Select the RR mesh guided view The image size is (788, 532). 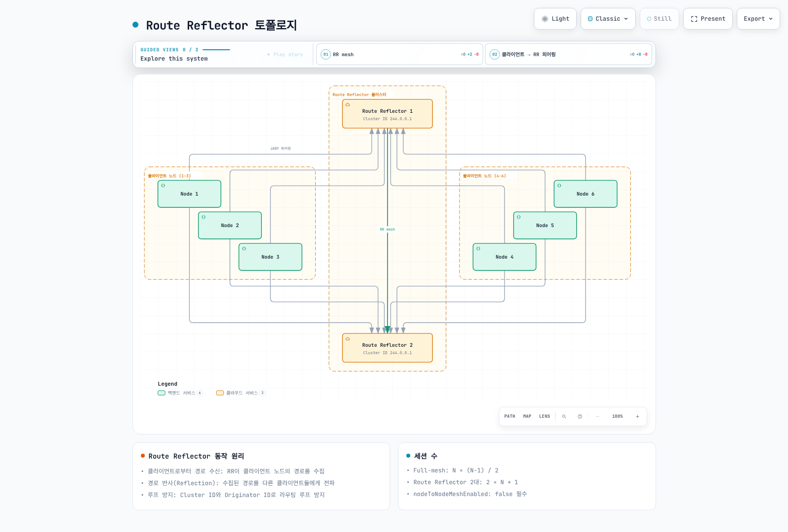[399, 54]
